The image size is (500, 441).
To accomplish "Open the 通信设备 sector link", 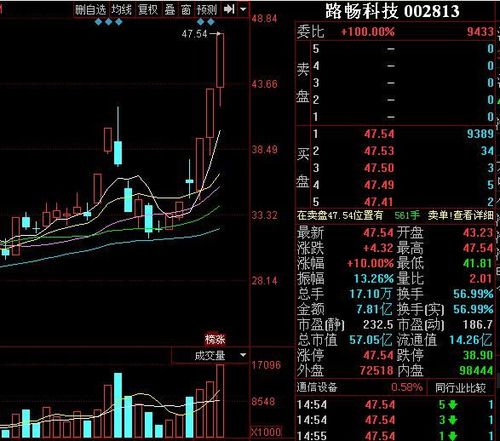I will pyautogui.click(x=317, y=387).
